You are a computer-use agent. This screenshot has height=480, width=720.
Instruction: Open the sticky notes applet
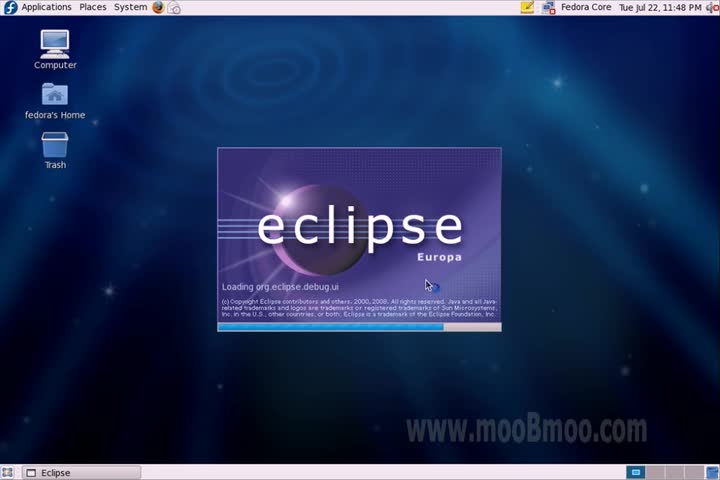tap(527, 7)
